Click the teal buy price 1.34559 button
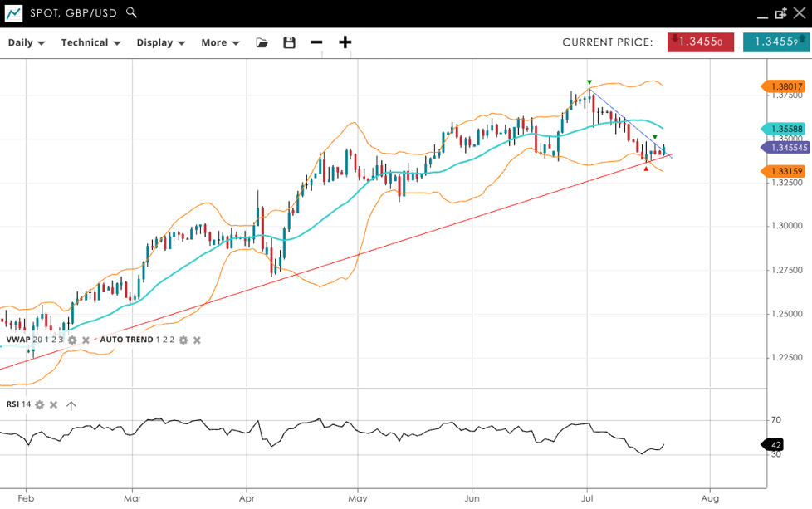The height and width of the screenshot is (509, 812). click(775, 42)
